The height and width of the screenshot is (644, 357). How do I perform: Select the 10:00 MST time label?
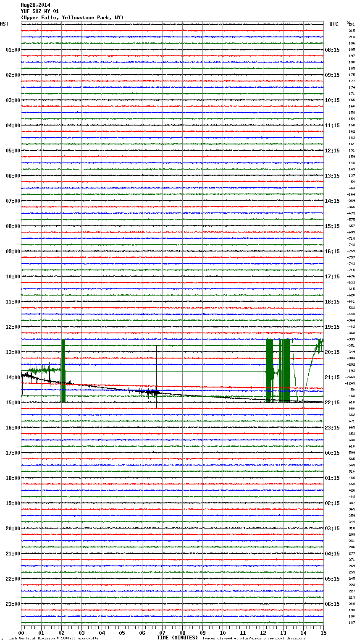coord(13,277)
